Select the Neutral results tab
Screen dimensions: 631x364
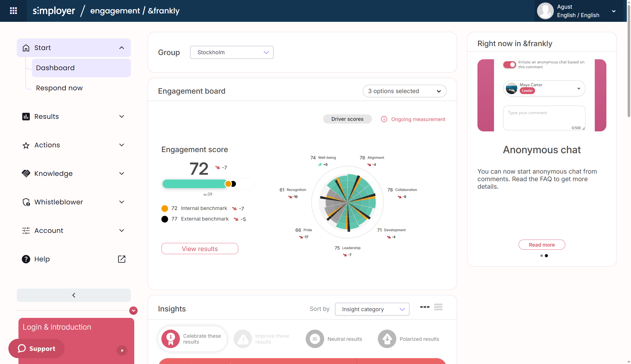click(x=335, y=339)
